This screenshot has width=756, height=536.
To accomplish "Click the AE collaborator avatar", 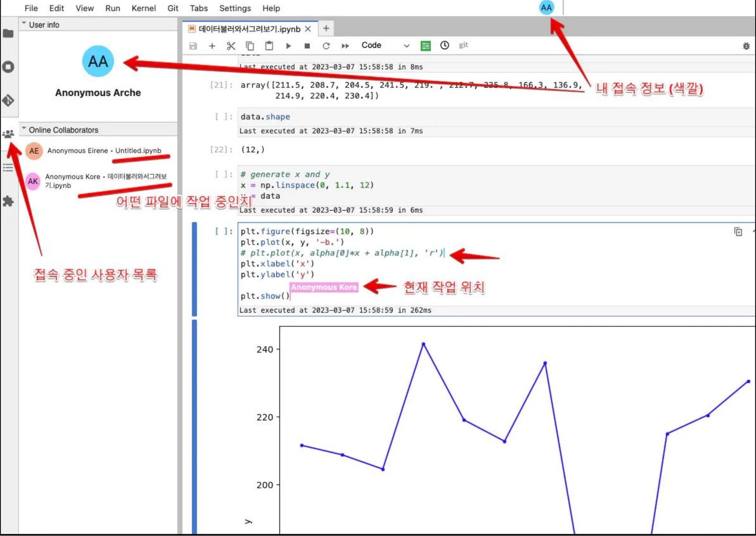I will [34, 151].
